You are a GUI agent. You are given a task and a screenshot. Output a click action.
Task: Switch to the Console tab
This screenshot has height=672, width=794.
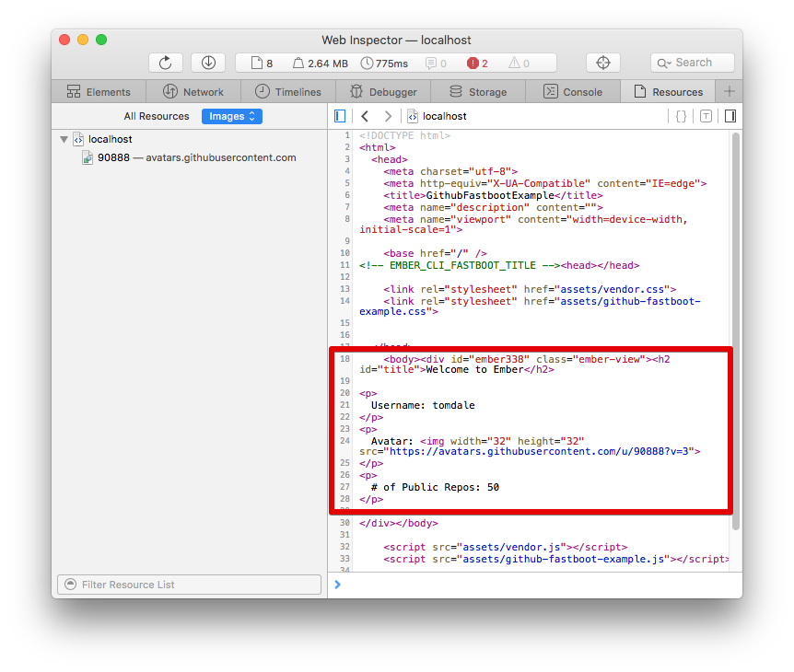click(573, 91)
